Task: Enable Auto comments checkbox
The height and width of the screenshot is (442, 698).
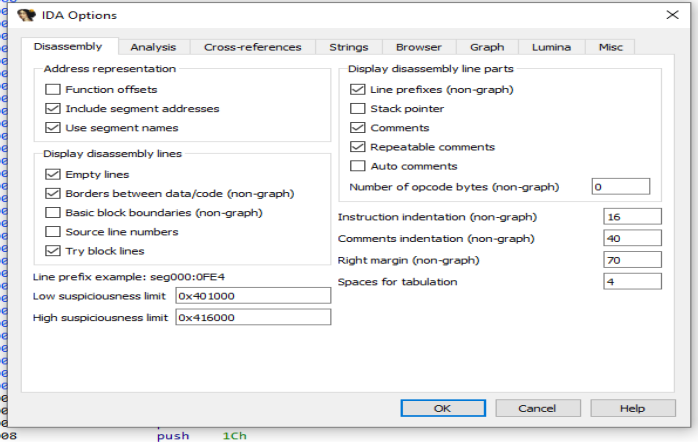Action: tap(357, 166)
